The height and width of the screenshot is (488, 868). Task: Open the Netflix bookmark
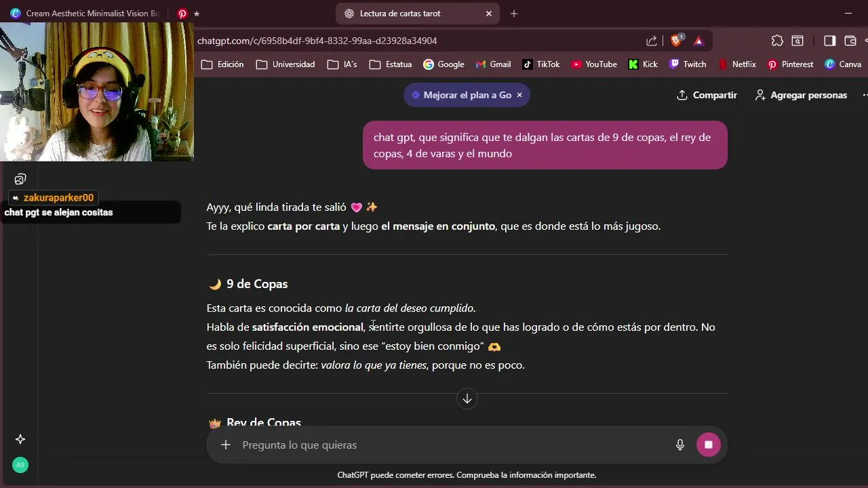tap(737, 64)
